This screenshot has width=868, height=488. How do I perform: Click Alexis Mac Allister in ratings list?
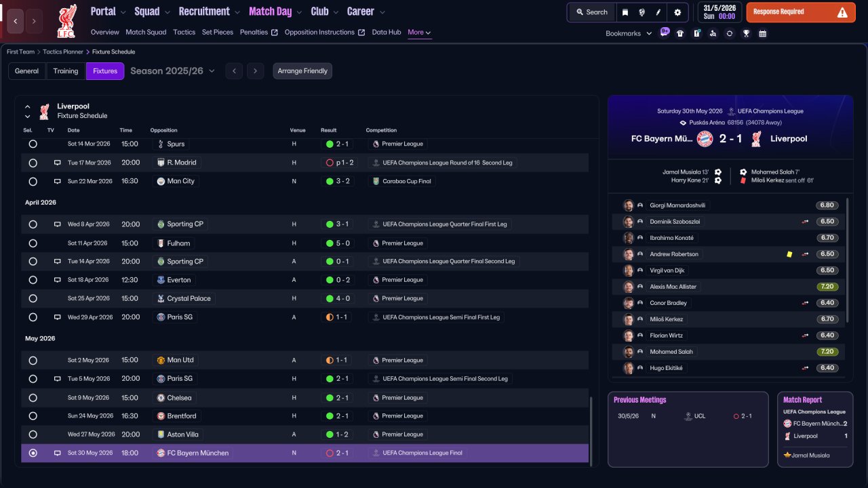(x=673, y=287)
